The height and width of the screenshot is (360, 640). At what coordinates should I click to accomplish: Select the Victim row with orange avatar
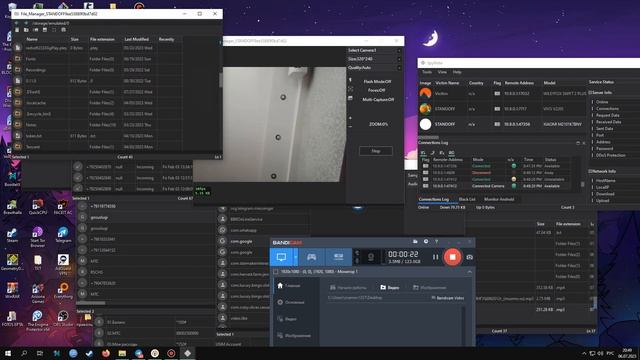[x=502, y=93]
